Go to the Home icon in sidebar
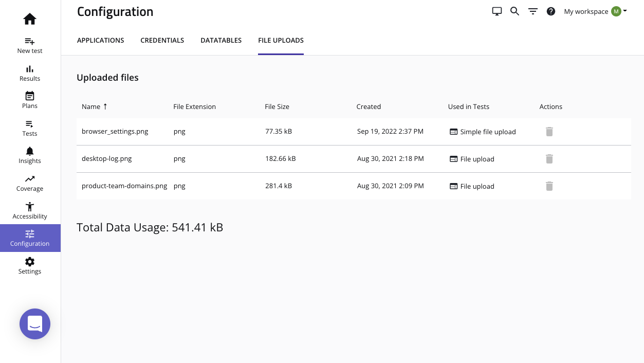The height and width of the screenshot is (363, 644). 30,19
